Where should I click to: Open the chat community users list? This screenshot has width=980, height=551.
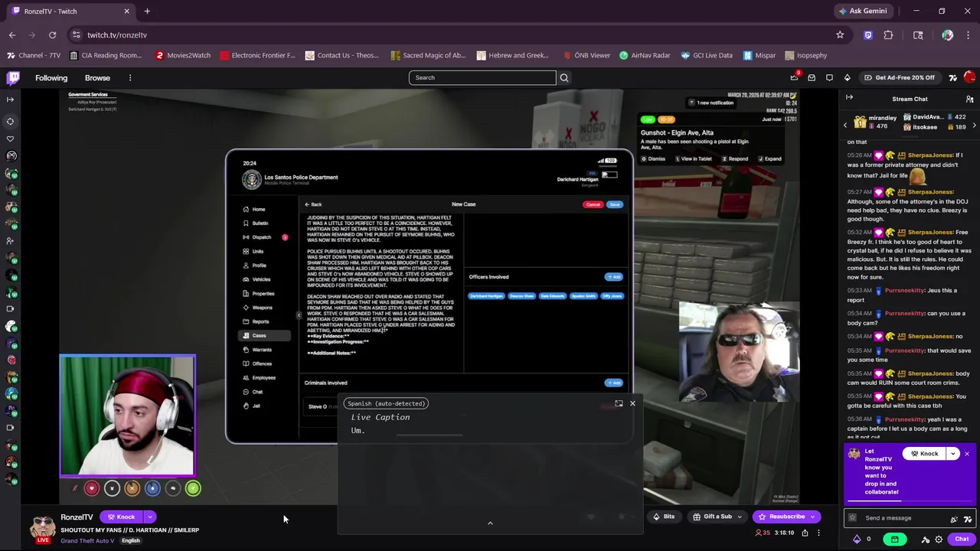coord(969,99)
